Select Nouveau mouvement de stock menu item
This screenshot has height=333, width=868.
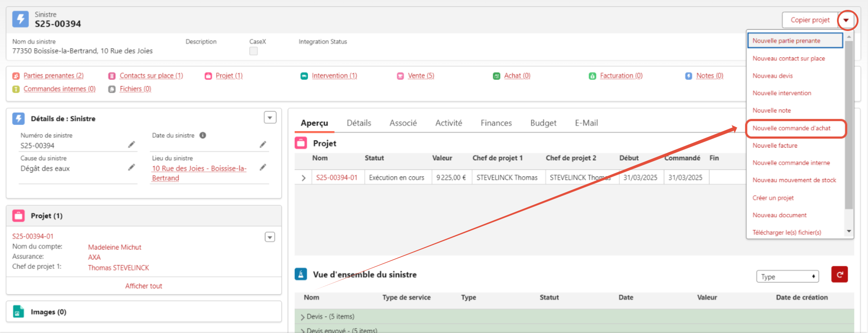coord(795,180)
